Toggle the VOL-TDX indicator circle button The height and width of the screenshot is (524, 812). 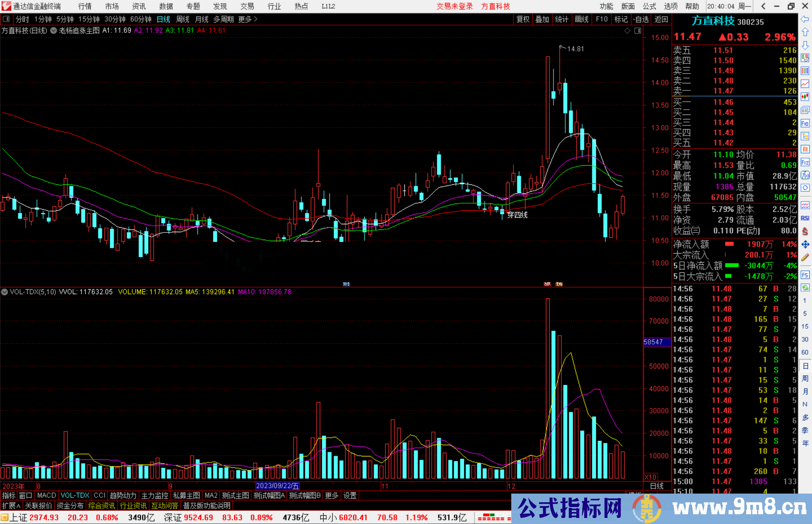tap(5, 292)
